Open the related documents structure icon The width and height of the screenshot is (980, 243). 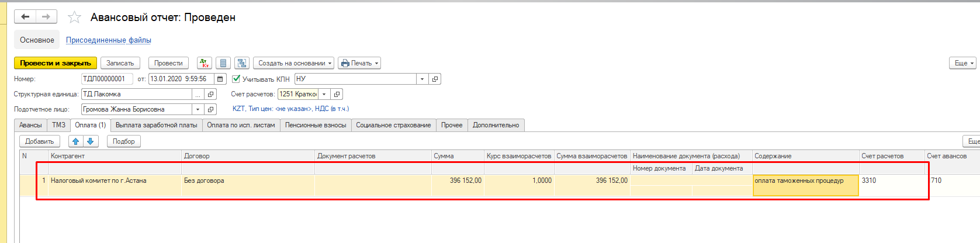coord(242,63)
